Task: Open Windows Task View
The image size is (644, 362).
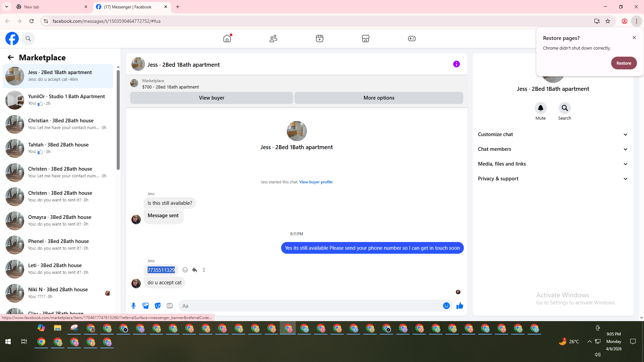Action: coord(24,342)
